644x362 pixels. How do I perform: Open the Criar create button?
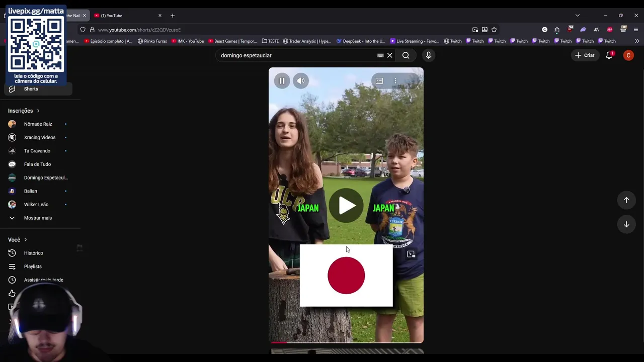click(585, 55)
